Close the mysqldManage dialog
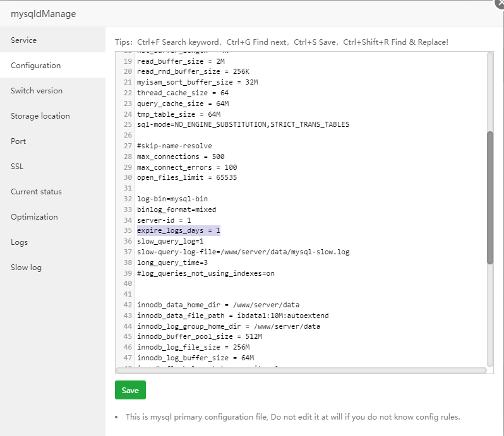This screenshot has height=436, width=504. click(x=500, y=3)
